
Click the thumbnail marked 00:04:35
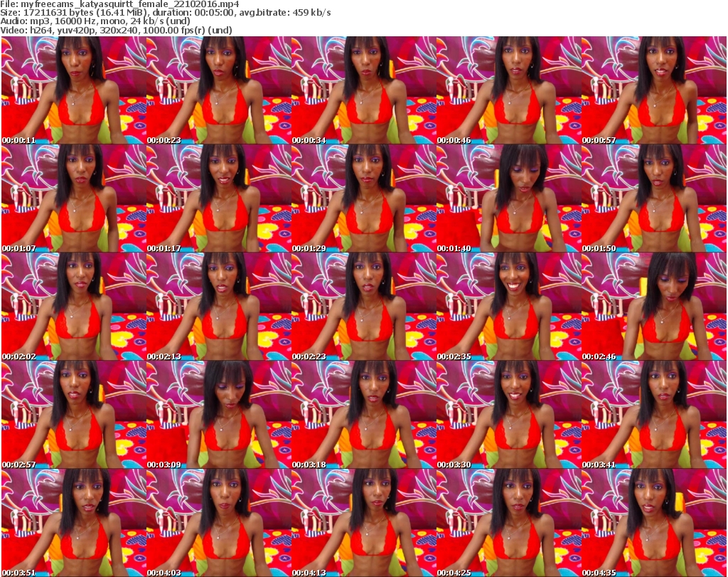coord(654,523)
